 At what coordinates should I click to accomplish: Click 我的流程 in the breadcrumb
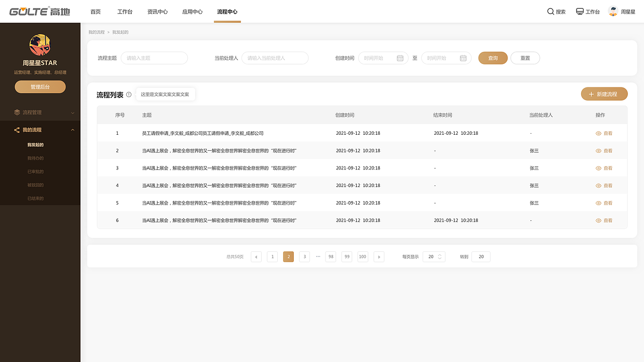point(97,32)
